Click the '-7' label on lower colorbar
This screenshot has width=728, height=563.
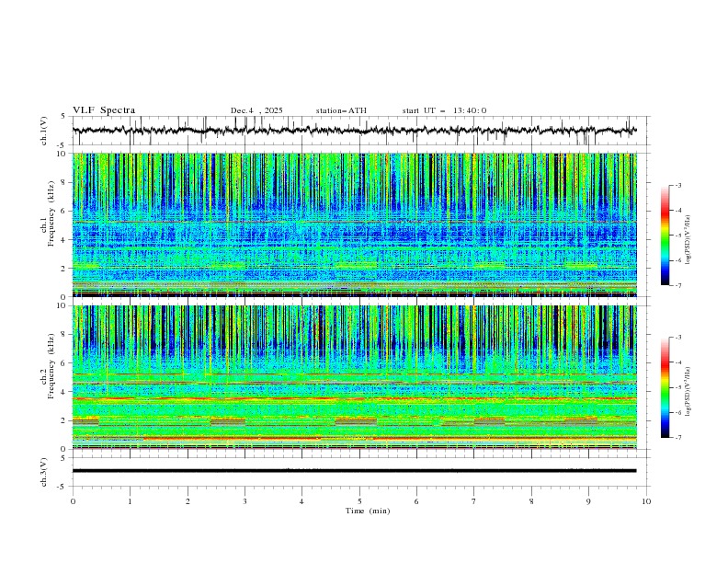[677, 438]
